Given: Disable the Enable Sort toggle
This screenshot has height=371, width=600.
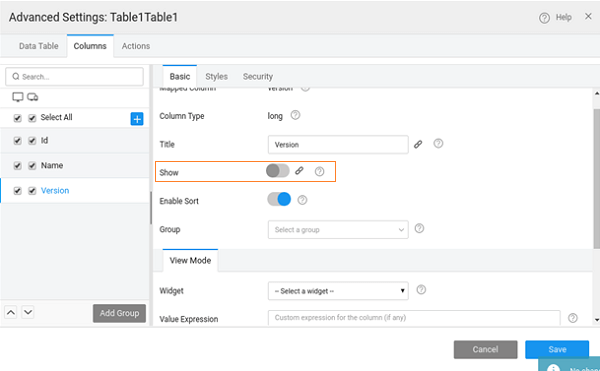Looking at the screenshot, I should coord(279,199).
